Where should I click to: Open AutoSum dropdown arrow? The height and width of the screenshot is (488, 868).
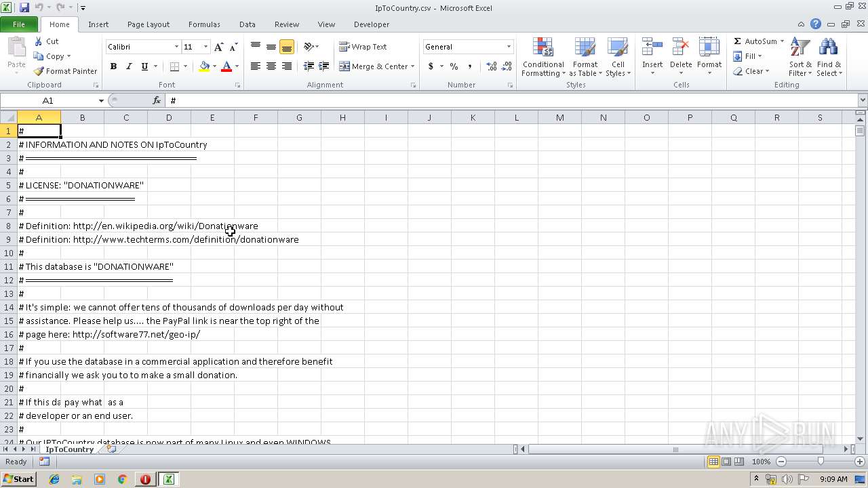click(782, 41)
